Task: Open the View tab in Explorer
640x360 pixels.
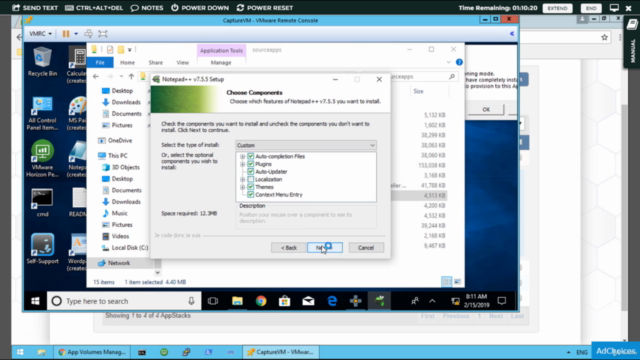Action: click(x=182, y=62)
